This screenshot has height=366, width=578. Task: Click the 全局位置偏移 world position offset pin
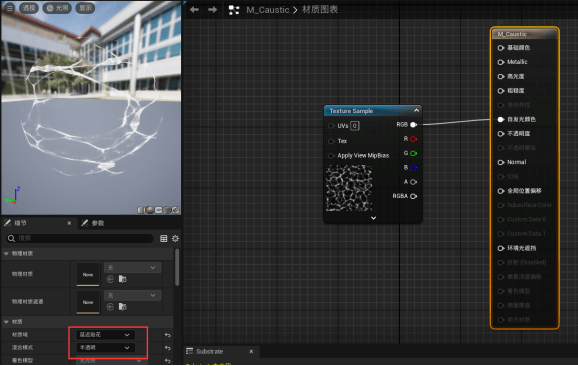pyautogui.click(x=501, y=191)
